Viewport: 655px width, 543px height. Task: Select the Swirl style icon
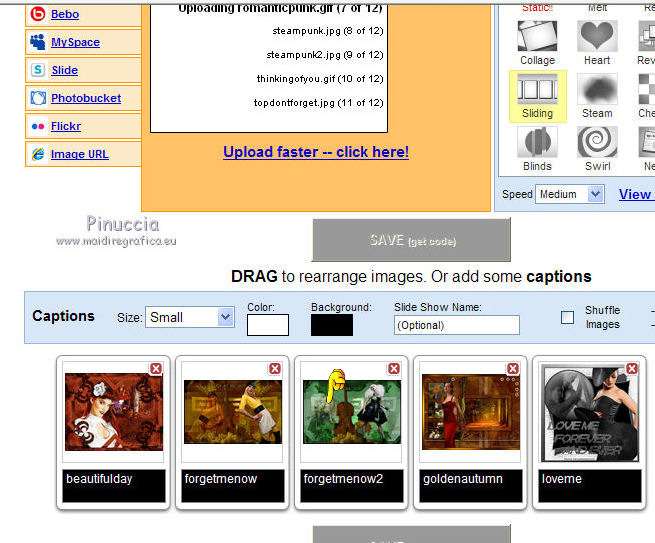(597, 142)
